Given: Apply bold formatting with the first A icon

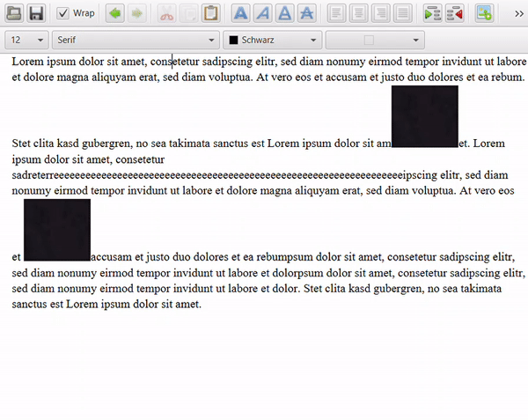Looking at the screenshot, I should [x=241, y=13].
